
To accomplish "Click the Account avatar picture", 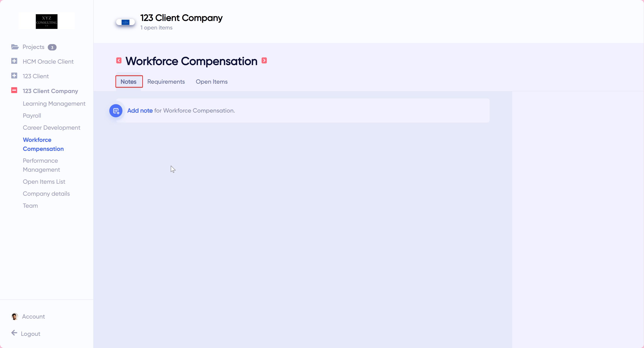I will coord(14,316).
